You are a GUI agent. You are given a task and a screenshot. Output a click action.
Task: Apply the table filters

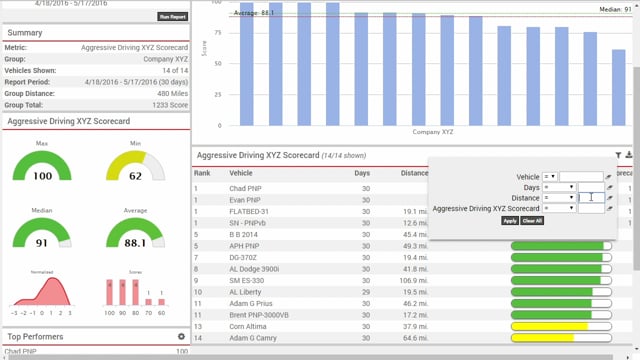pos(510,221)
